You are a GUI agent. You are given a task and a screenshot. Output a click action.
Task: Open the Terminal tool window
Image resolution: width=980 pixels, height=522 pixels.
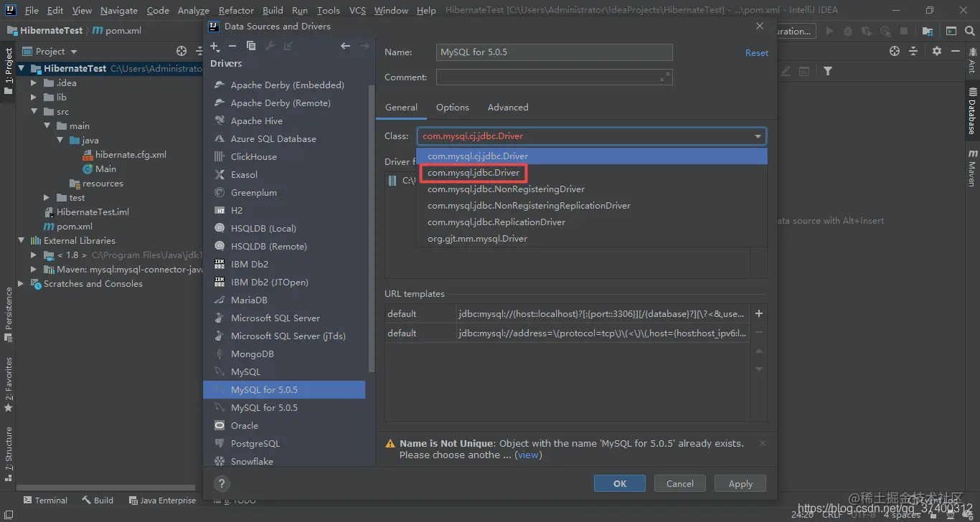(46, 500)
